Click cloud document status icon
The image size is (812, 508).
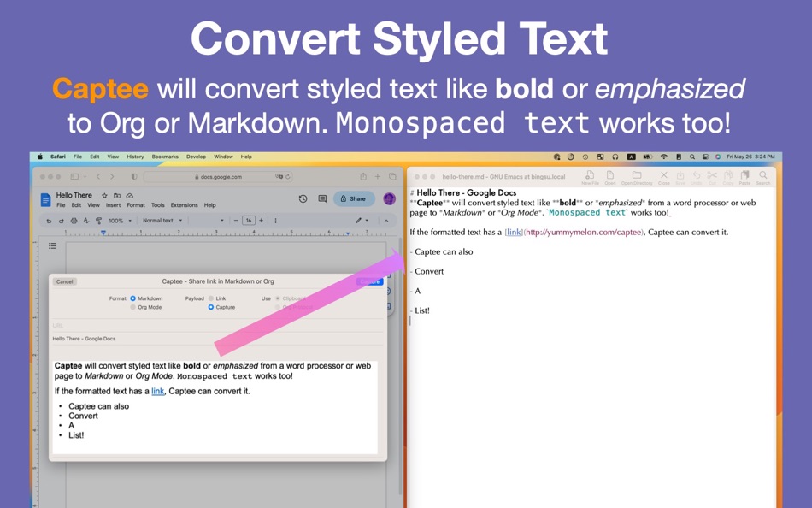tap(129, 196)
